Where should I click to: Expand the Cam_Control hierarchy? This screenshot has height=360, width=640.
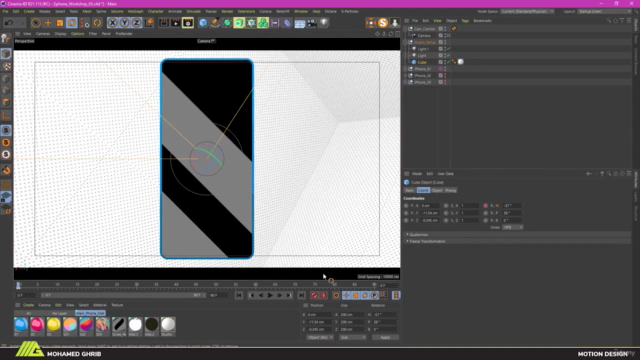click(x=405, y=29)
